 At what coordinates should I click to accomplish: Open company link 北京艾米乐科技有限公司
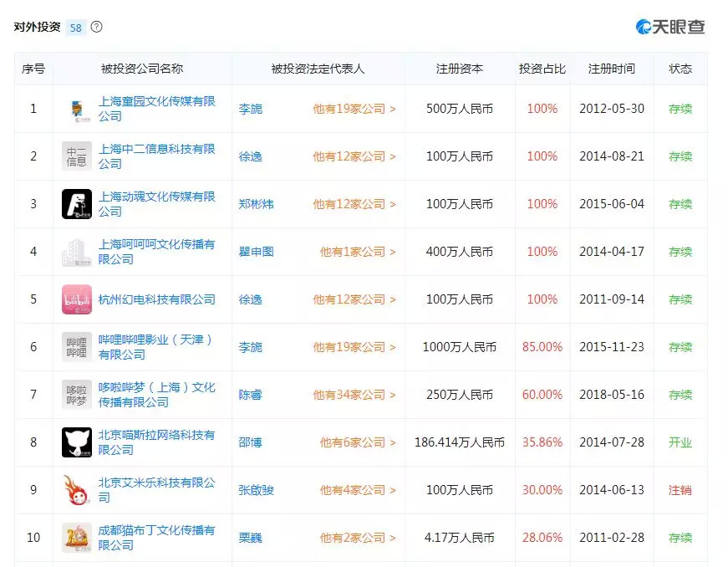click(156, 490)
